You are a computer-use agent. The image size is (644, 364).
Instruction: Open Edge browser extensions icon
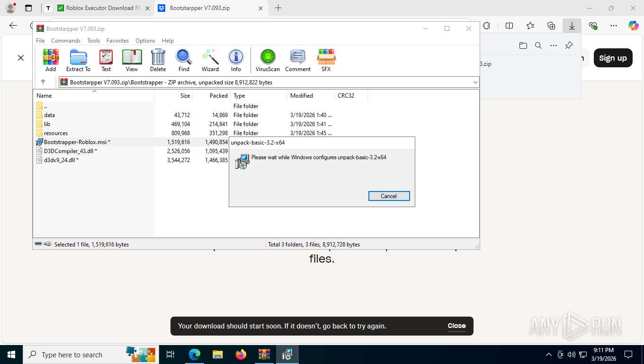486,26
